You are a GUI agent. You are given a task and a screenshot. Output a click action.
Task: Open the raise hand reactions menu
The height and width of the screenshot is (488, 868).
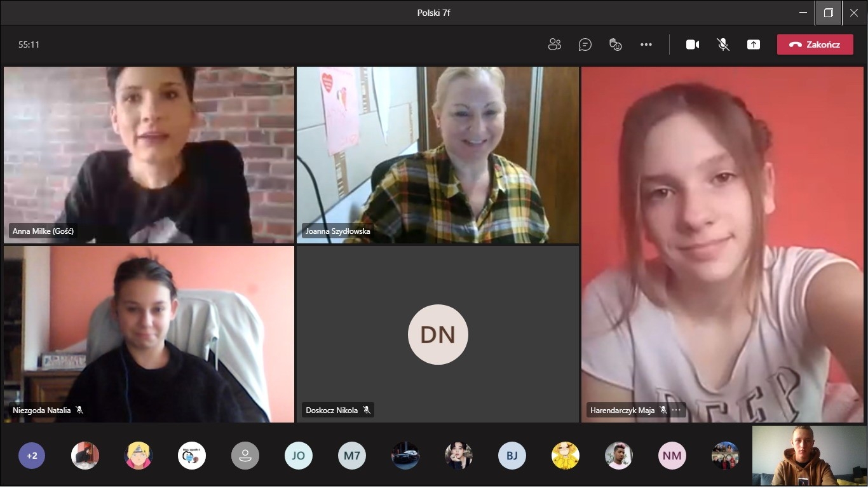[615, 44]
